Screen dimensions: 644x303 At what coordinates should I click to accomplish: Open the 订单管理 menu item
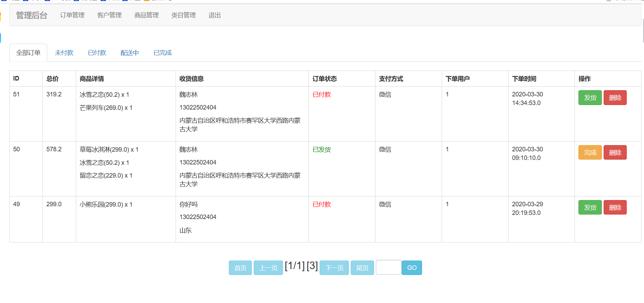point(72,15)
